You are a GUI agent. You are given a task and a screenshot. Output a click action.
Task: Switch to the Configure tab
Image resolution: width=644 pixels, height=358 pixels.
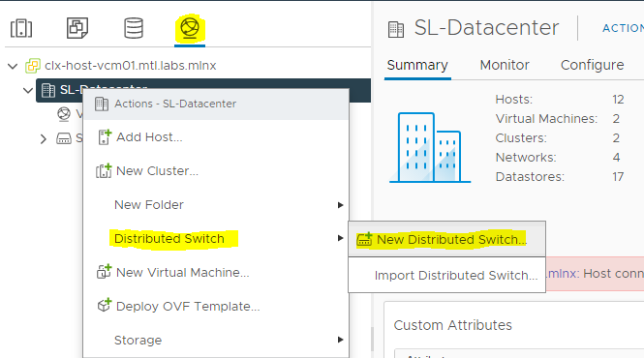point(593,65)
